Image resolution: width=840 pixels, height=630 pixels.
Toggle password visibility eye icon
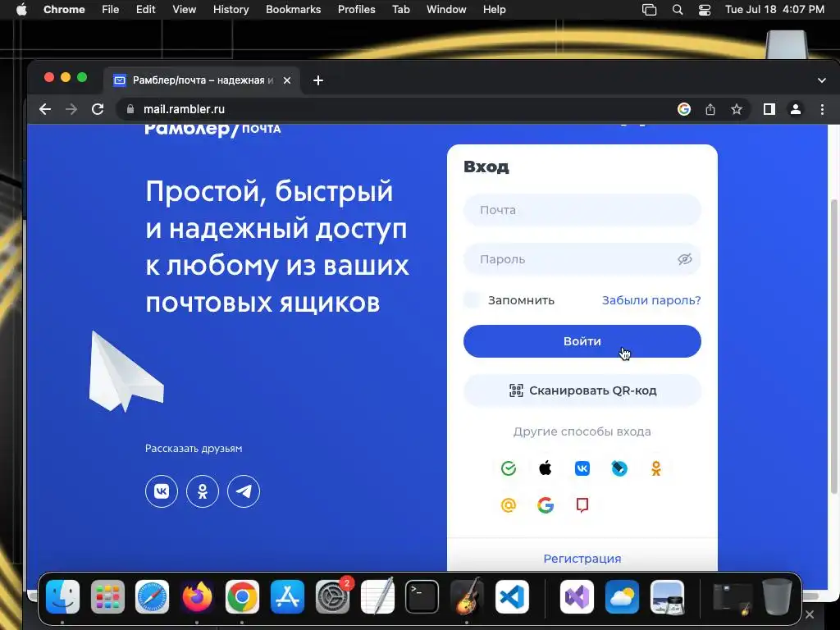tap(685, 259)
